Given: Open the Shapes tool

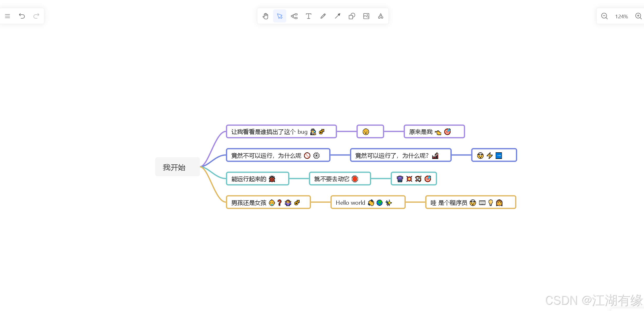Looking at the screenshot, I should (x=352, y=16).
